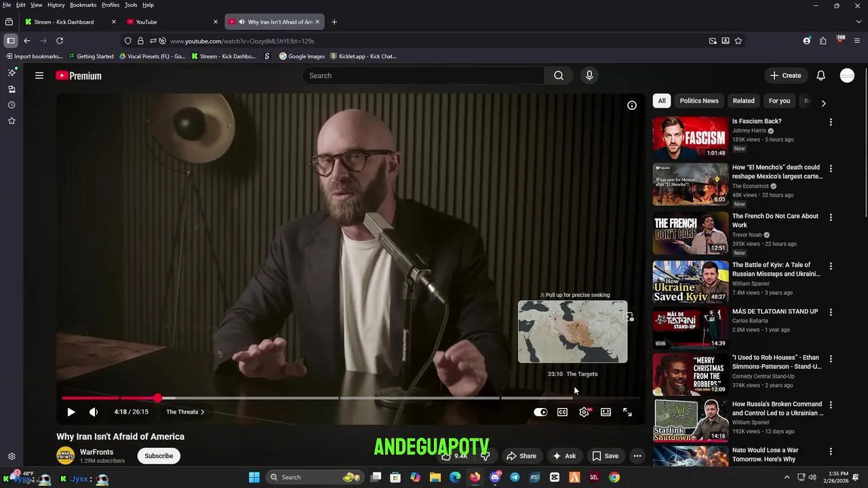Open sidebar history clock icon
Viewport: 868px width, 488px height.
tap(12, 105)
